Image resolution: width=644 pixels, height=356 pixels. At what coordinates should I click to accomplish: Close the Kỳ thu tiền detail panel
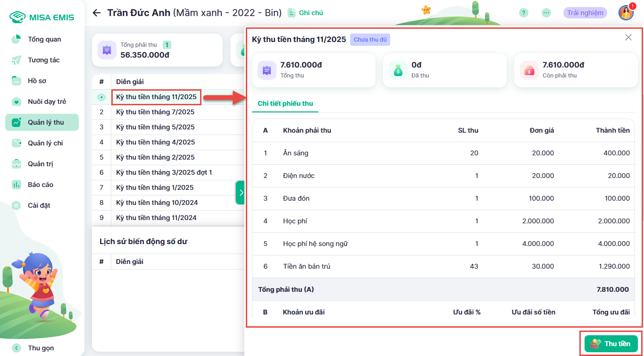628,37
